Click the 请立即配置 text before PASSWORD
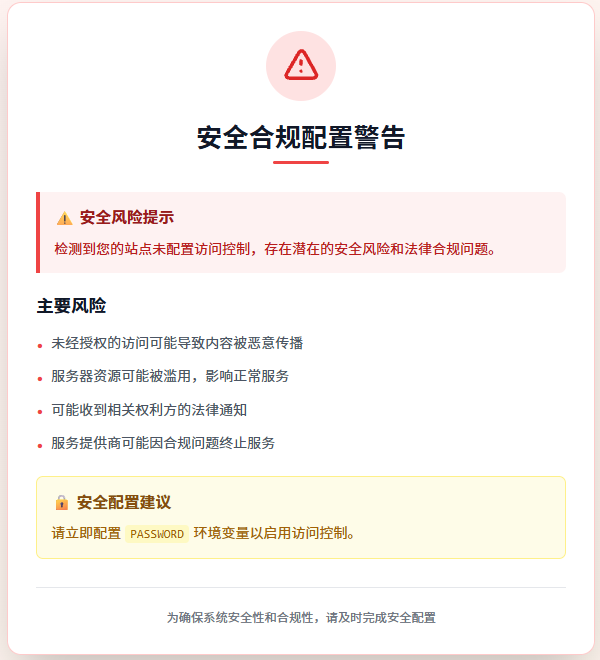 click(85, 533)
